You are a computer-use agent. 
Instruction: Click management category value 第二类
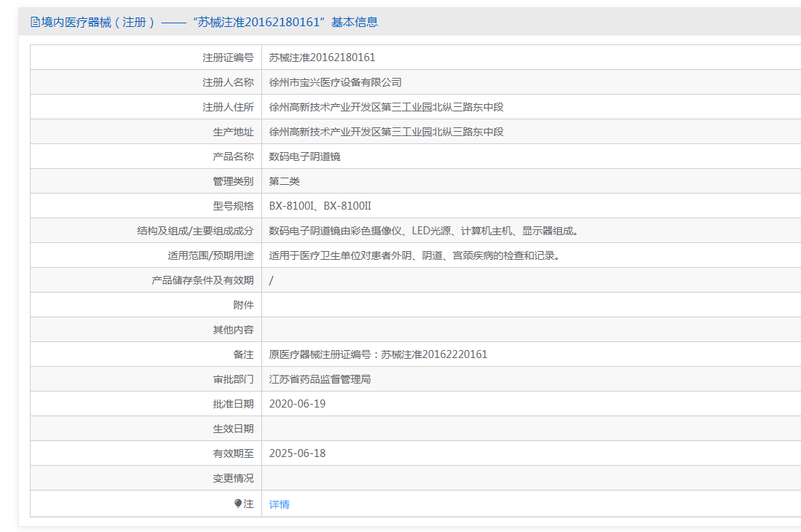point(284,181)
